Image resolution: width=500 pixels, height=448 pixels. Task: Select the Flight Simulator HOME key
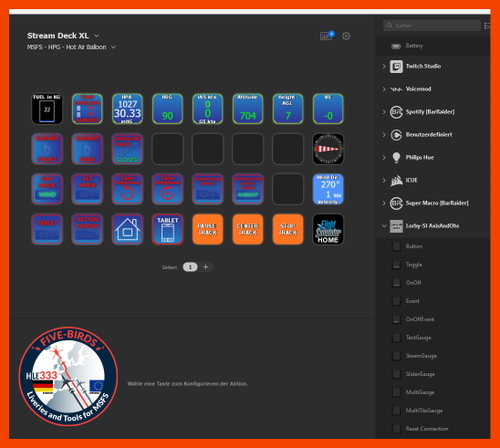(328, 229)
